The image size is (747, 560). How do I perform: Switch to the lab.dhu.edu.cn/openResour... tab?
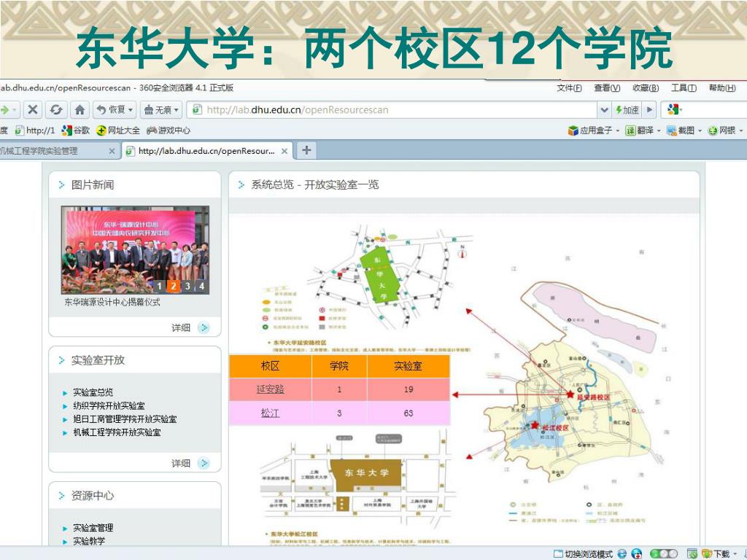[x=206, y=151]
